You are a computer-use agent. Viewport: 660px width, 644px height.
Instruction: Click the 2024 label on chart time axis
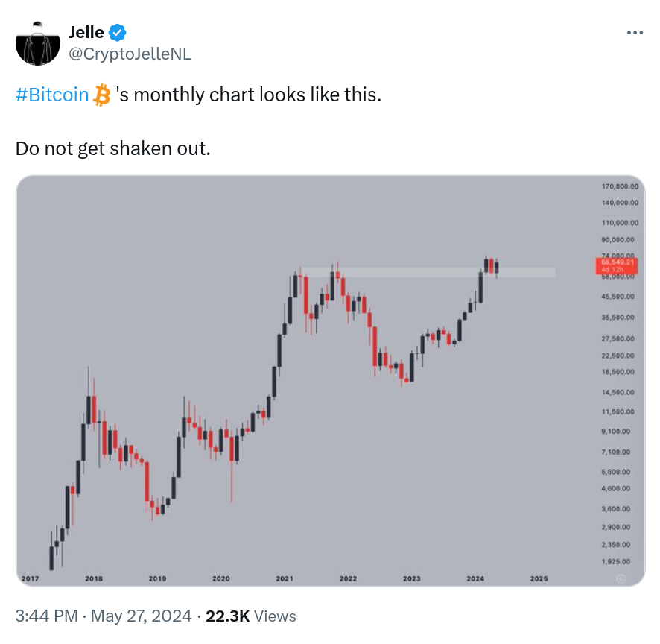click(x=475, y=578)
